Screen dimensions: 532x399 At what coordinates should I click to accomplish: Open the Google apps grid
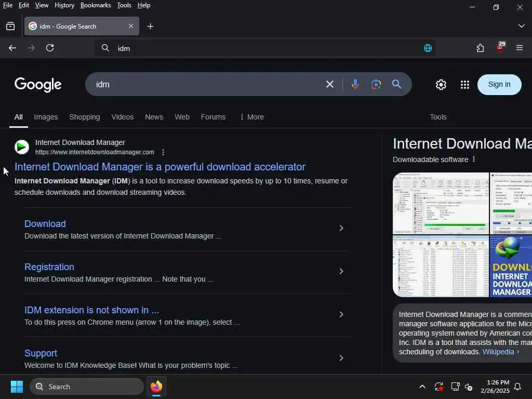(x=465, y=85)
